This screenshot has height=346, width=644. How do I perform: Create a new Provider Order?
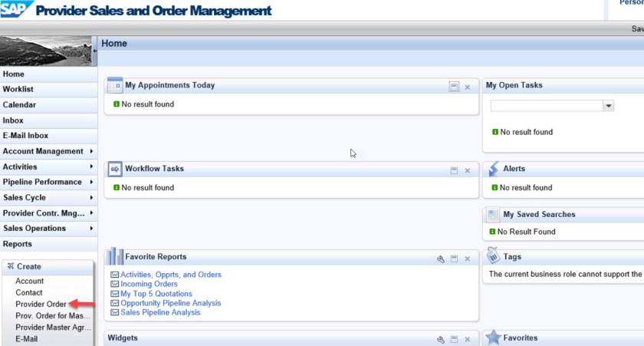(41, 304)
